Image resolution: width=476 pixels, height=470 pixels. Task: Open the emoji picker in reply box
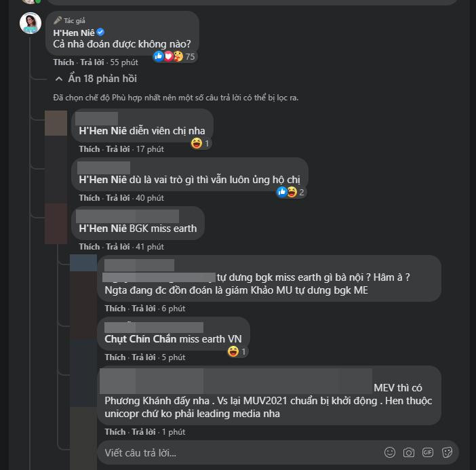pyautogui.click(x=390, y=452)
